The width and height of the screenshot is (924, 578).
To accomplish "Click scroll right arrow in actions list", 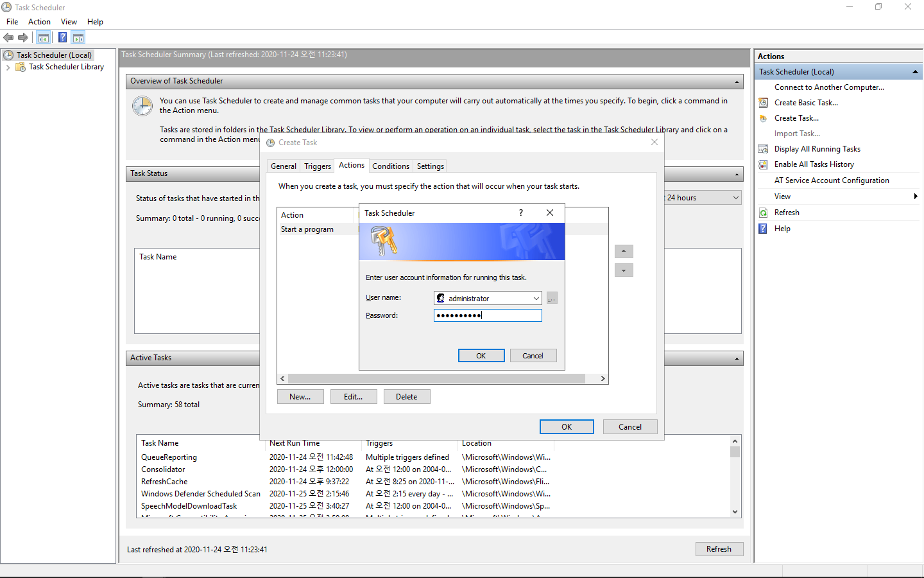I will click(x=603, y=379).
